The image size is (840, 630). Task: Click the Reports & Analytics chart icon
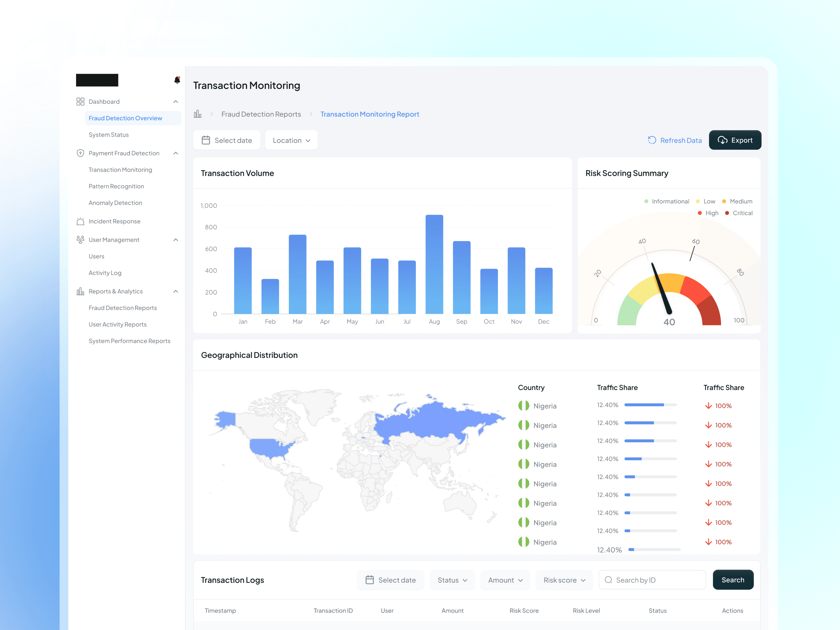(80, 291)
